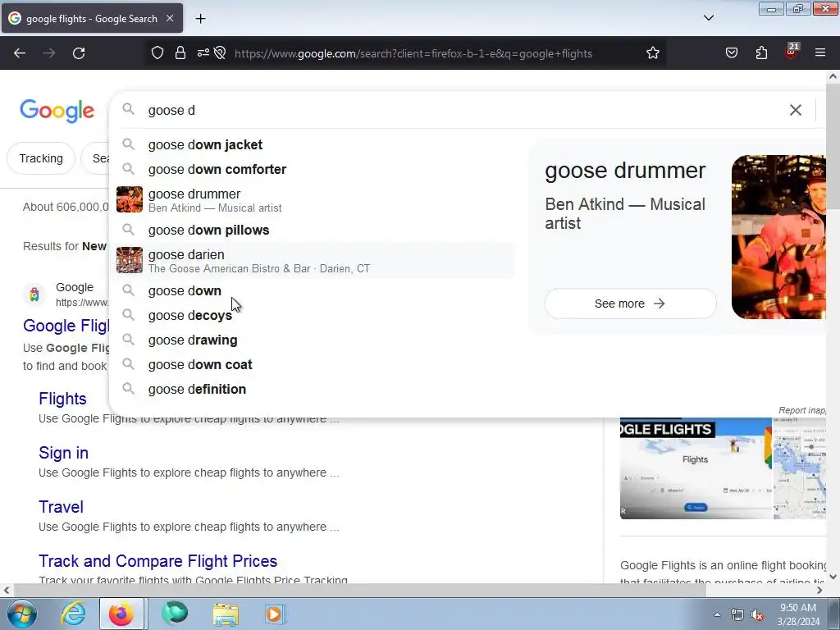Click See more button for goose drummer

630,304
